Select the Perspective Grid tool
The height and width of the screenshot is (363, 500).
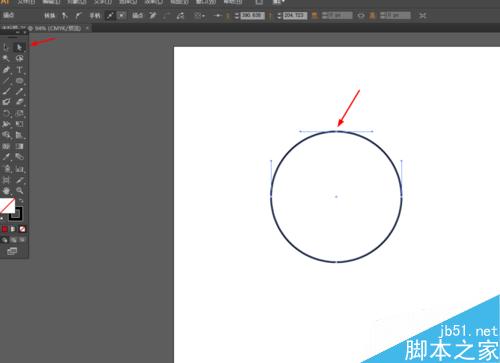pos(19,135)
